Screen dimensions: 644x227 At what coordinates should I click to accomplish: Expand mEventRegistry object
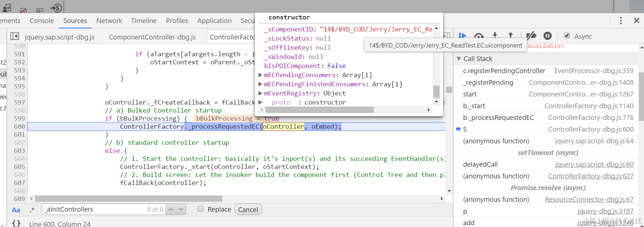[260, 93]
